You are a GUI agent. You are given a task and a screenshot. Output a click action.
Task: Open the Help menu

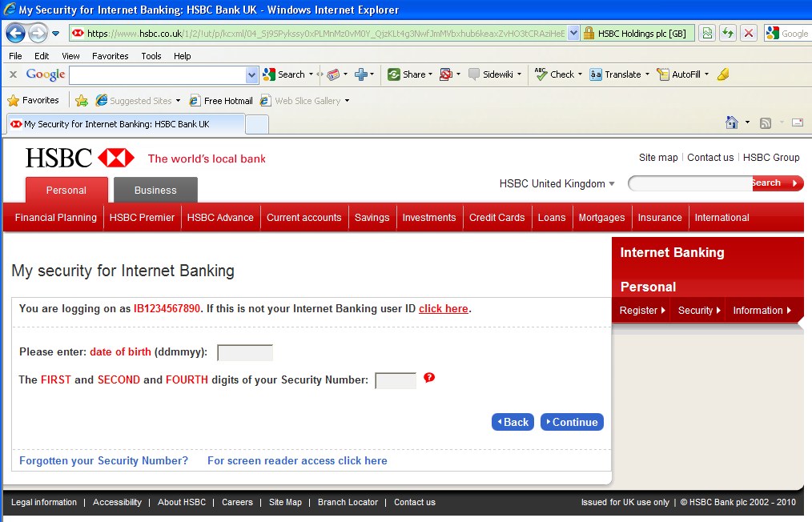tap(183, 56)
